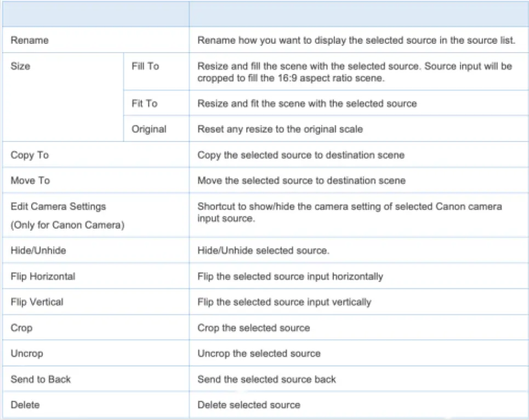The image size is (529, 420).
Task: Click the Rename description cell
Action: point(355,40)
